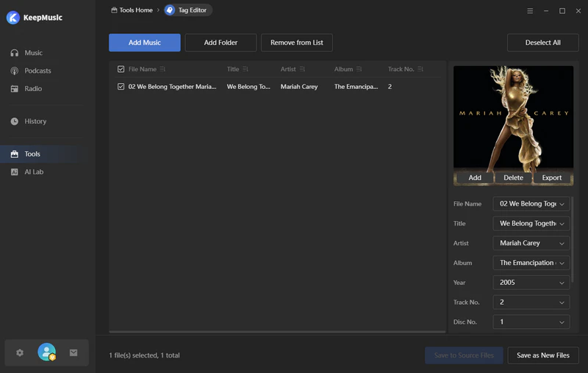Click the tag panel vertical scrollbar
The image size is (588, 373).
[x=573, y=242]
